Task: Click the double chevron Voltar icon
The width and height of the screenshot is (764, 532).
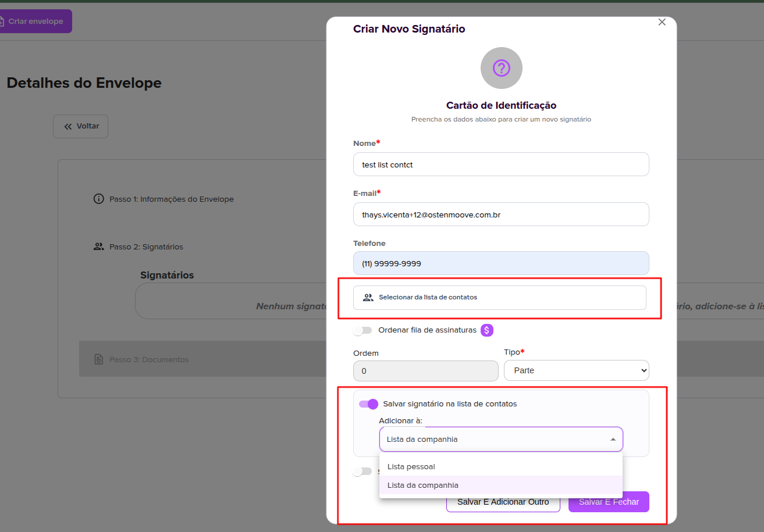Action: [x=68, y=126]
